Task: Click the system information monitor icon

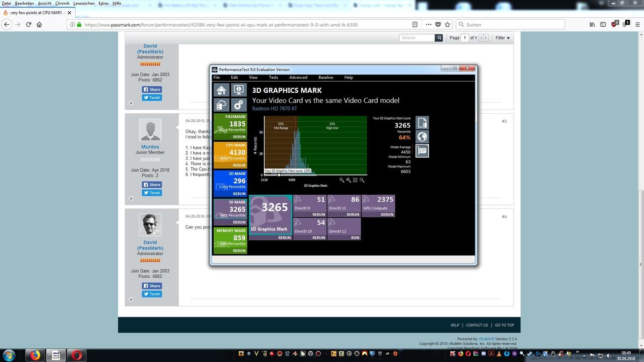Action: [238, 90]
